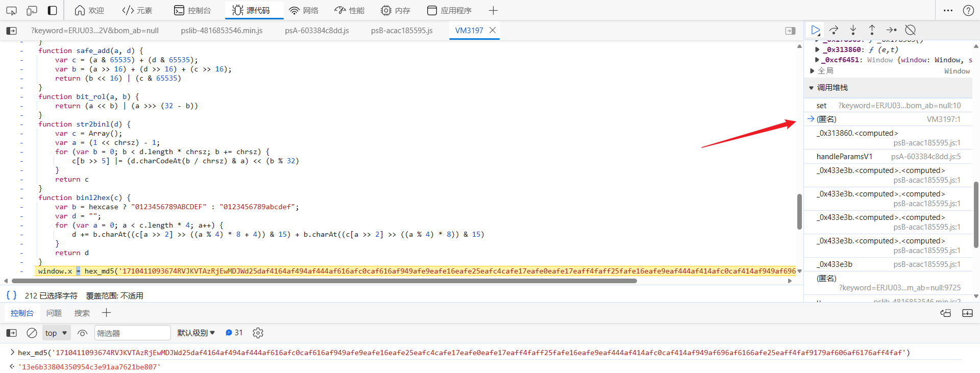The width and height of the screenshot is (980, 373).
Task: Switch to the 元素 elements tab
Action: 137,10
